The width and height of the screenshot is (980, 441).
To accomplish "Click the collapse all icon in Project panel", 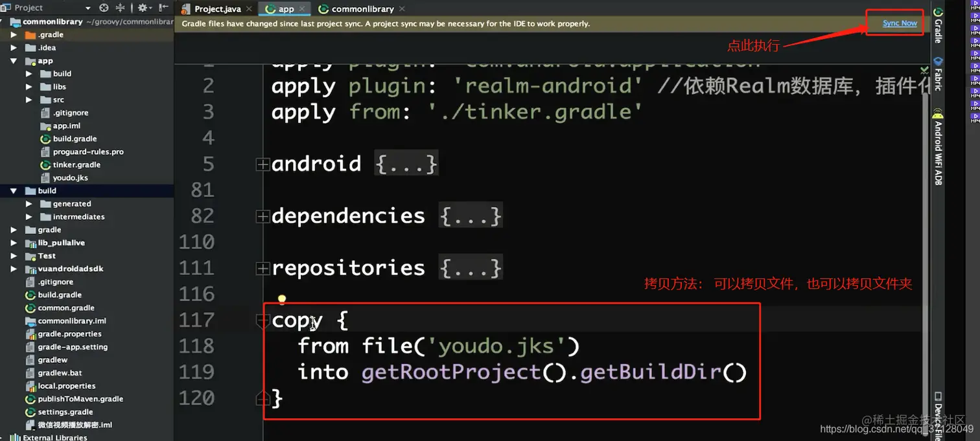I will point(120,8).
